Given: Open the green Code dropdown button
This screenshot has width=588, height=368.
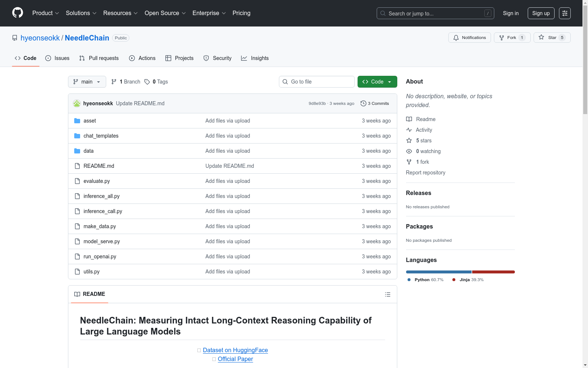Looking at the screenshot, I should coord(377,82).
